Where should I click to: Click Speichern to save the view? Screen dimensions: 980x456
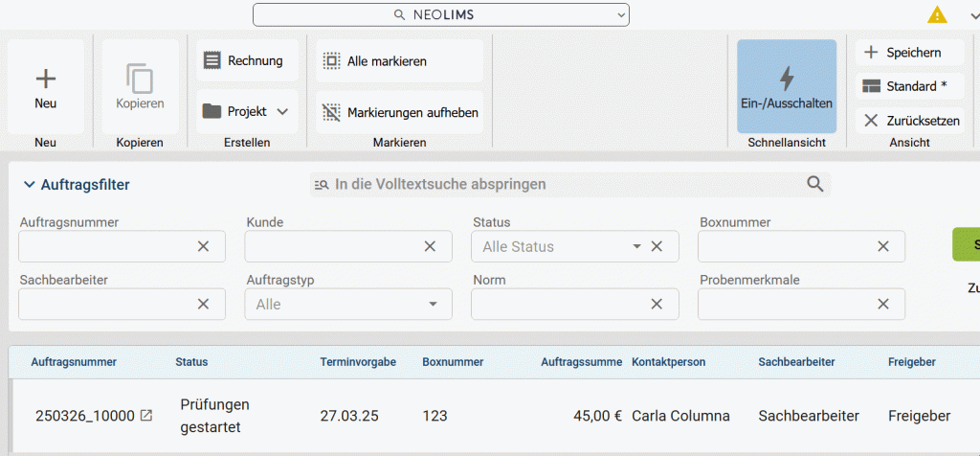(902, 53)
